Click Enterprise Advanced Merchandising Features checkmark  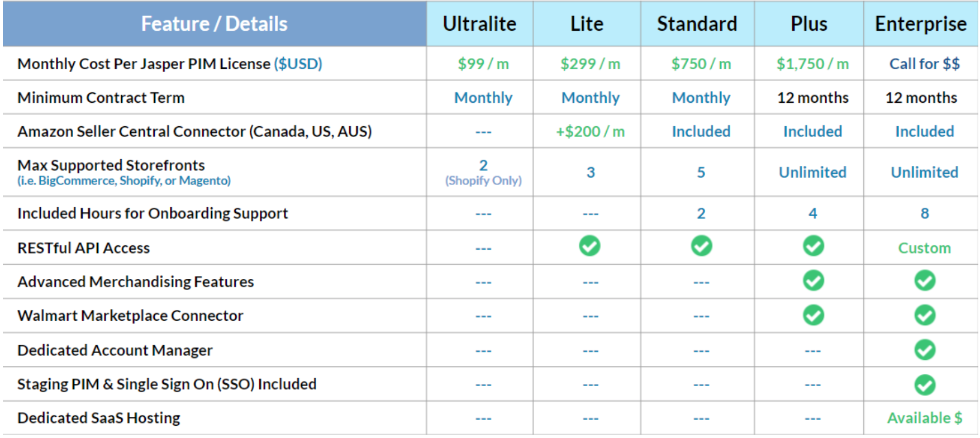click(x=925, y=280)
